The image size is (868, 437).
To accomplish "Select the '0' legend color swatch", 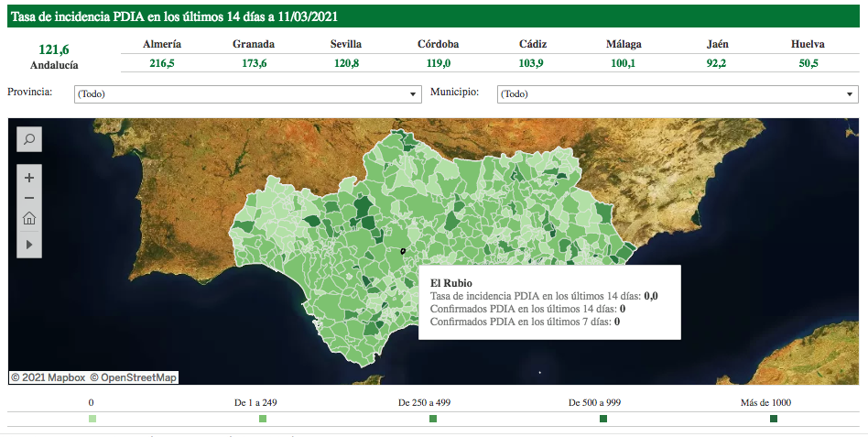I will click(x=92, y=419).
